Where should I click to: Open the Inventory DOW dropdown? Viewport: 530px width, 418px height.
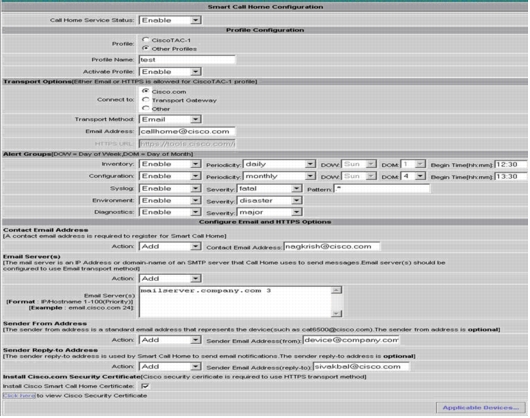[x=358, y=164]
